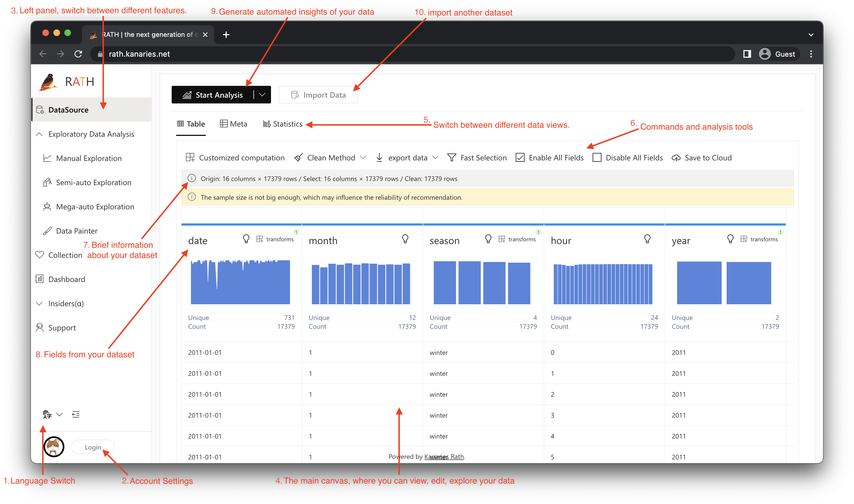Image resolution: width=854 pixels, height=504 pixels.
Task: Switch to the Statistics tab
Action: click(283, 124)
